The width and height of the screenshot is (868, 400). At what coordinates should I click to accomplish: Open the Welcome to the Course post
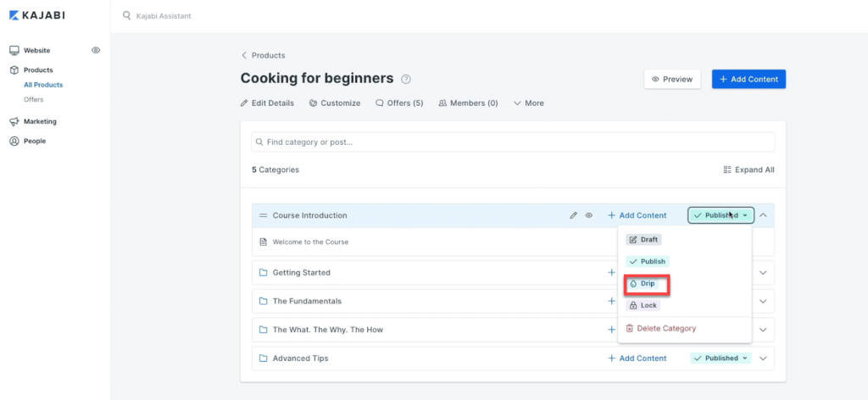pyautogui.click(x=310, y=242)
